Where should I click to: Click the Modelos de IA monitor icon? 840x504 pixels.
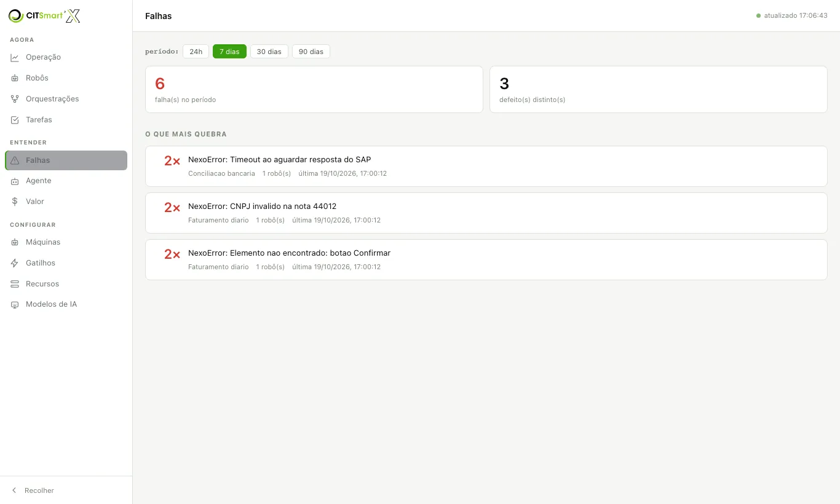[15, 304]
